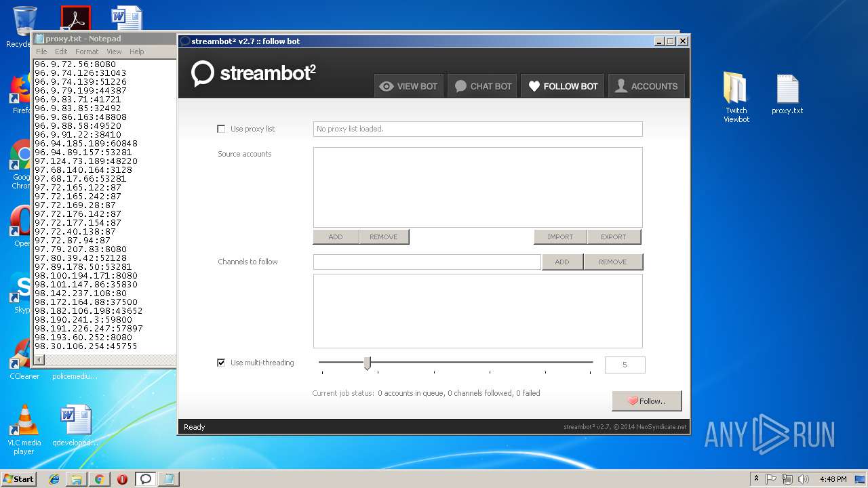Click the streambot title bar icon

coord(185,41)
